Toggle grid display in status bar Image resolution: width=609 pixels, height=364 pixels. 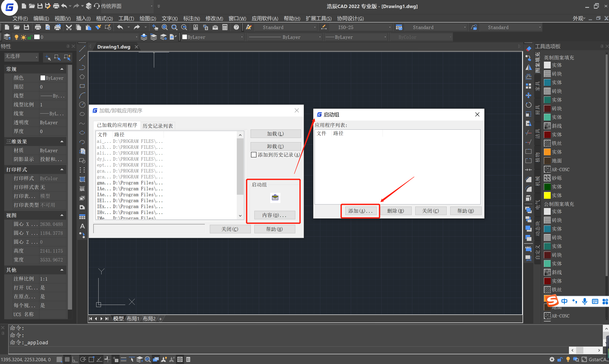pyautogui.click(x=67, y=359)
